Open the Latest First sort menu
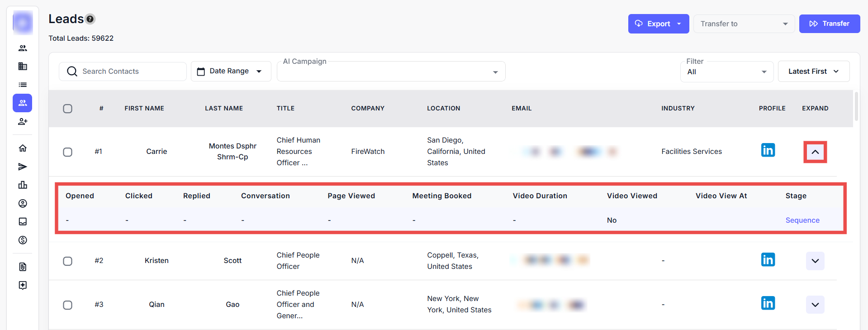 (813, 72)
